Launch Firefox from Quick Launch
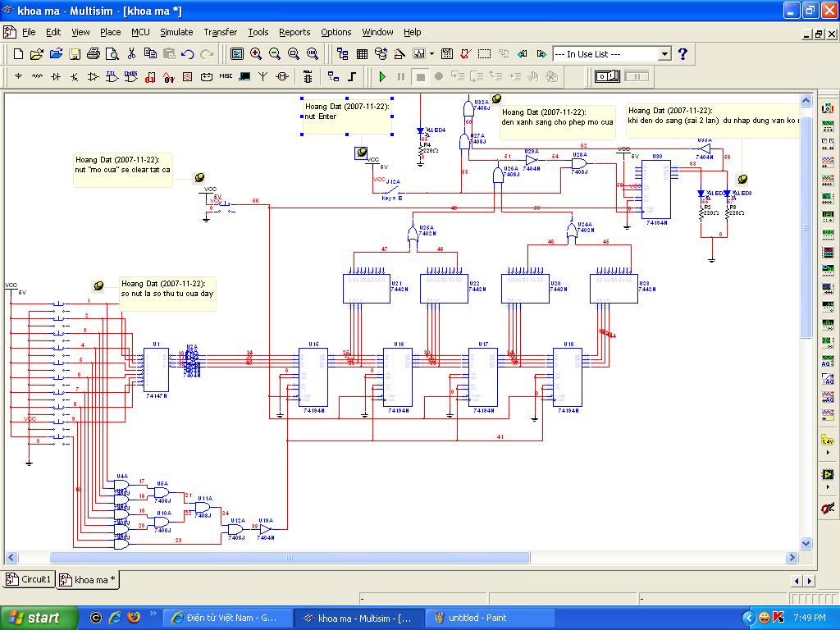This screenshot has width=840, height=630. click(x=134, y=617)
